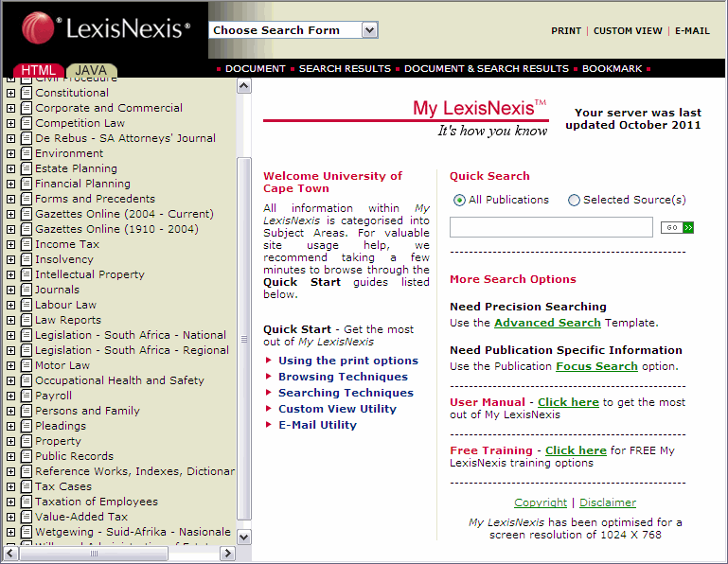728x564 pixels.
Task: Click the red arrow beside Searching Techniques
Action: (x=268, y=393)
